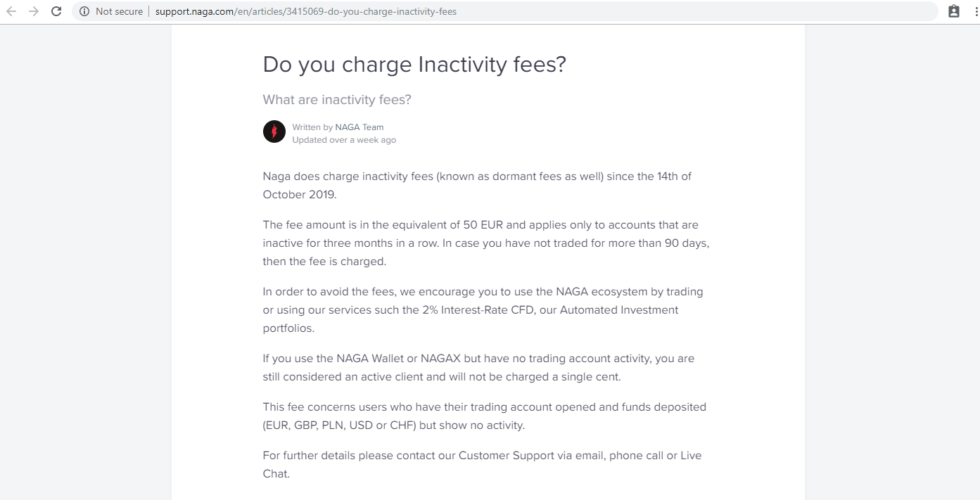Viewport: 980px width, 500px height.
Task: Click the "Not secure" warning label
Action: coord(119,11)
